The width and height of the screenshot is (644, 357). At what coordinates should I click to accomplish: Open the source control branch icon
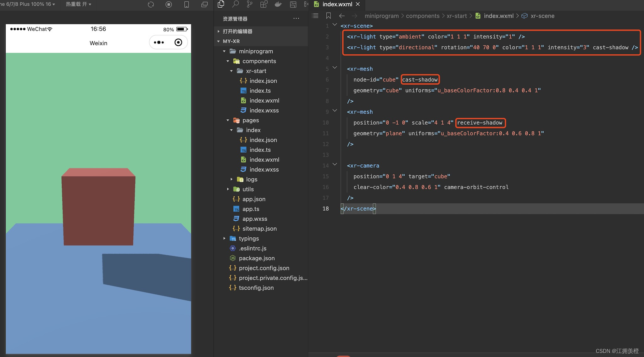[250, 4]
